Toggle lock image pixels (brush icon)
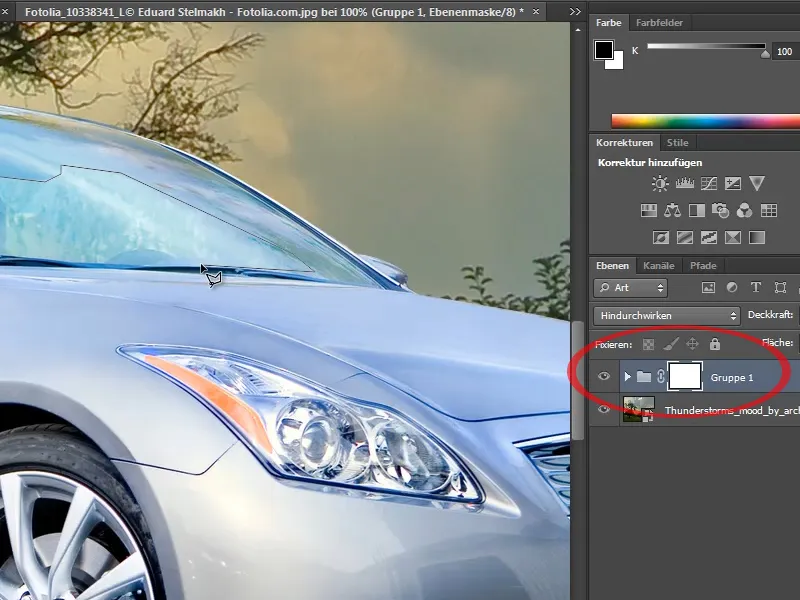Viewport: 800px width, 600px height. 670,345
